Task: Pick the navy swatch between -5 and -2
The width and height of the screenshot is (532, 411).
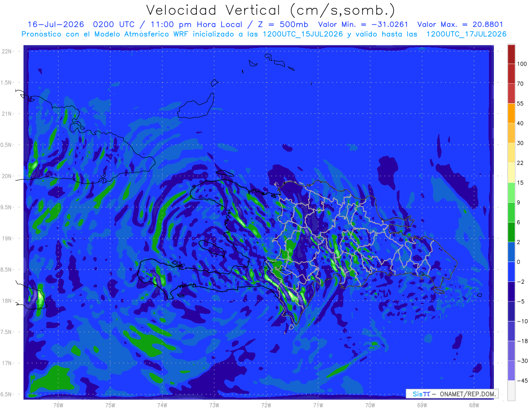Action: coord(512,291)
